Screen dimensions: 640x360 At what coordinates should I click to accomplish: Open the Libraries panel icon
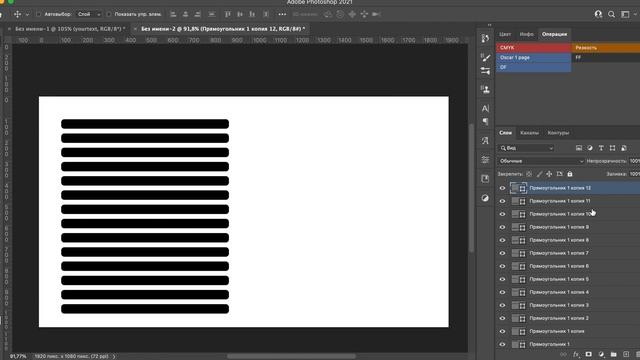(x=485, y=179)
